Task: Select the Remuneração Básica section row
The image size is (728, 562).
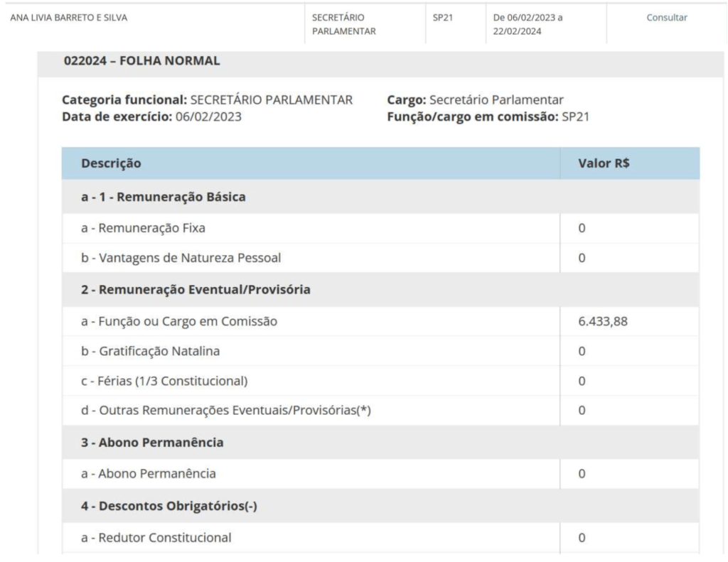Action: (x=163, y=198)
